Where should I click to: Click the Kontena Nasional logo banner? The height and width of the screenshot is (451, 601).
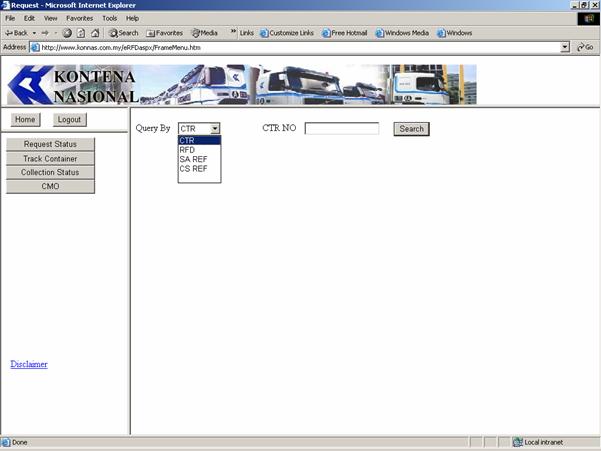pos(242,84)
